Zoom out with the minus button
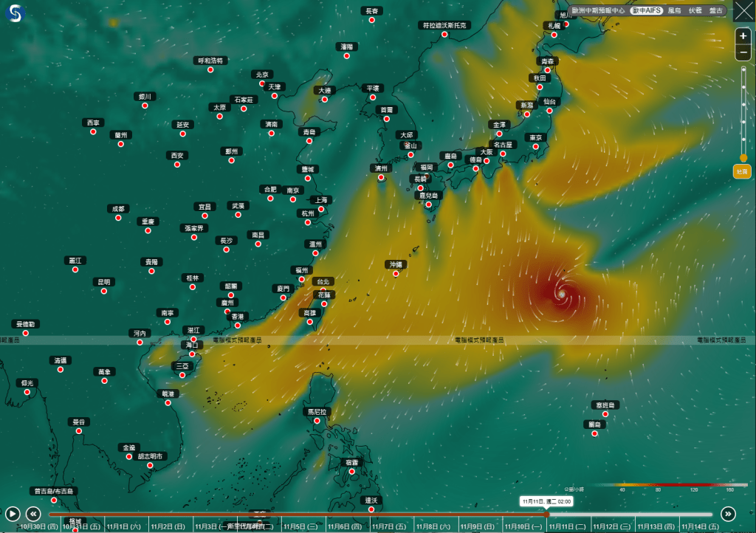The image size is (756, 533). (743, 53)
